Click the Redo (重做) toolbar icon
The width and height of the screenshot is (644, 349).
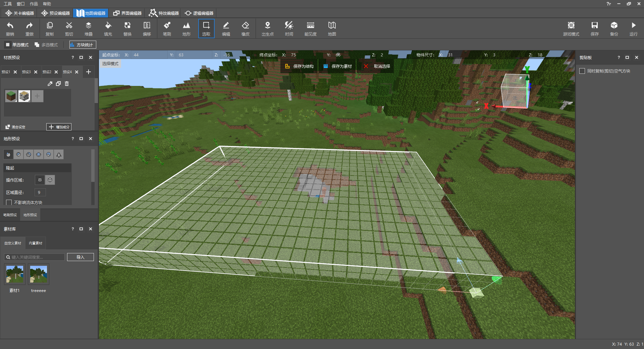(30, 29)
